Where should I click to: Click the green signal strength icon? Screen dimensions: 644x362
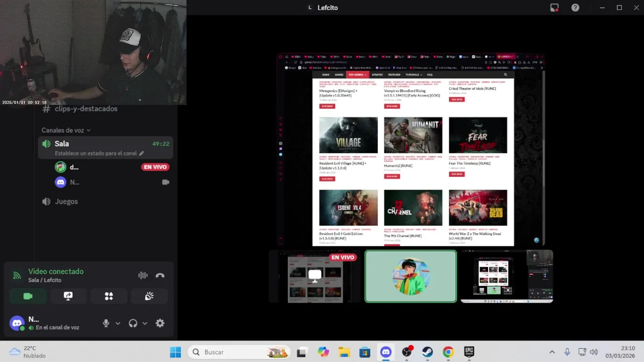pyautogui.click(x=17, y=276)
